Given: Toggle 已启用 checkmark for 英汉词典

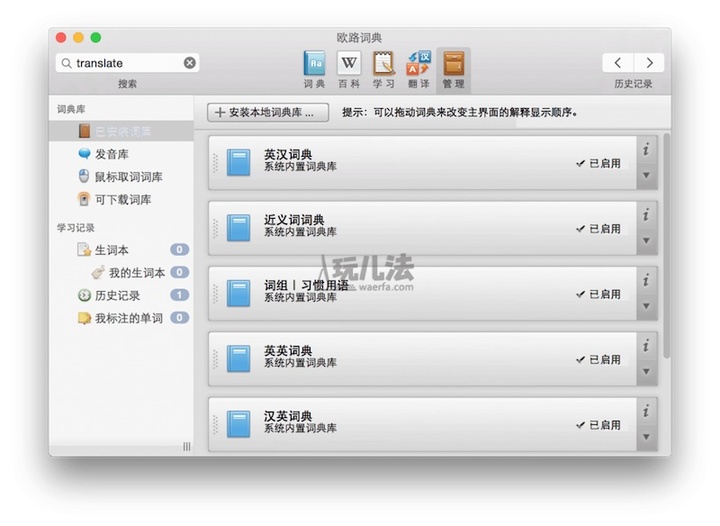Looking at the screenshot, I should [x=599, y=163].
